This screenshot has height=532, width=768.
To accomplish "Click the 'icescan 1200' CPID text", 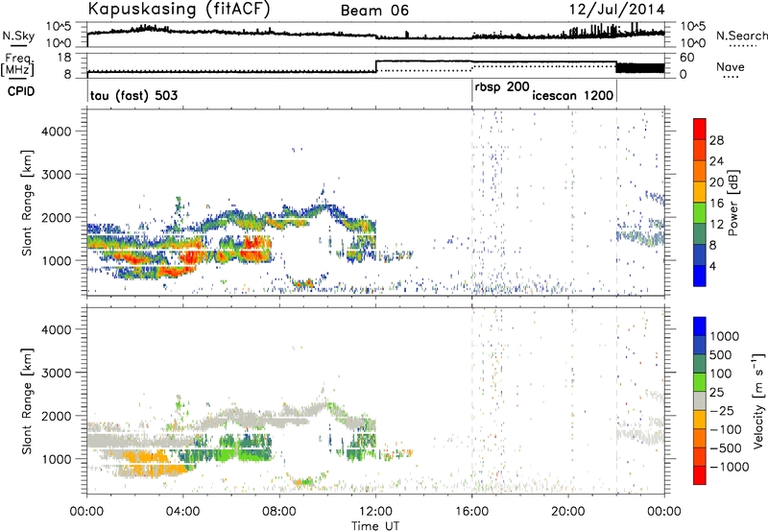I will pyautogui.click(x=572, y=95).
